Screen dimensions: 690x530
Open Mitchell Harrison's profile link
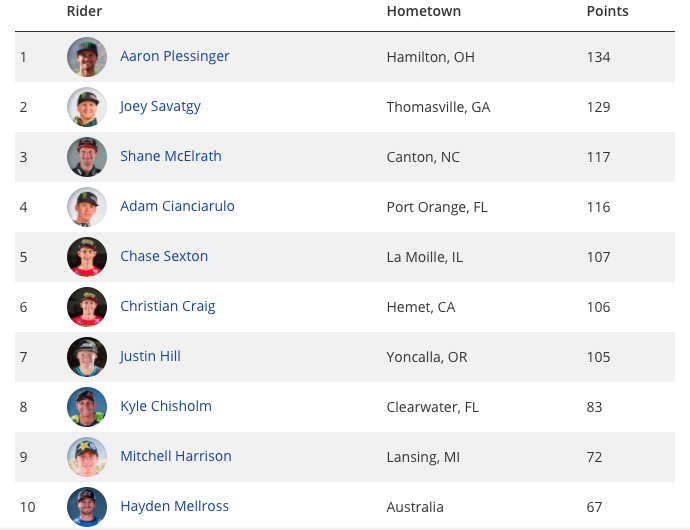176,456
